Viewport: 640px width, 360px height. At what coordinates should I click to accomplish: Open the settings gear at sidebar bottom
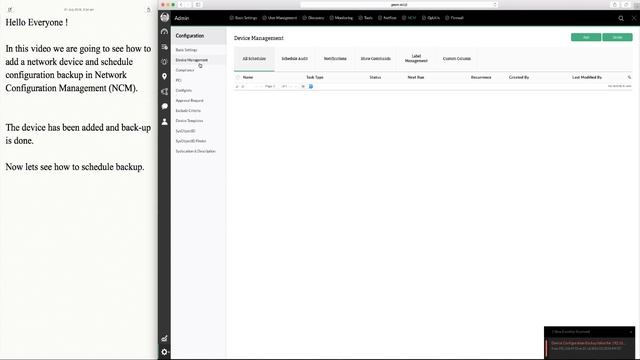[164, 352]
